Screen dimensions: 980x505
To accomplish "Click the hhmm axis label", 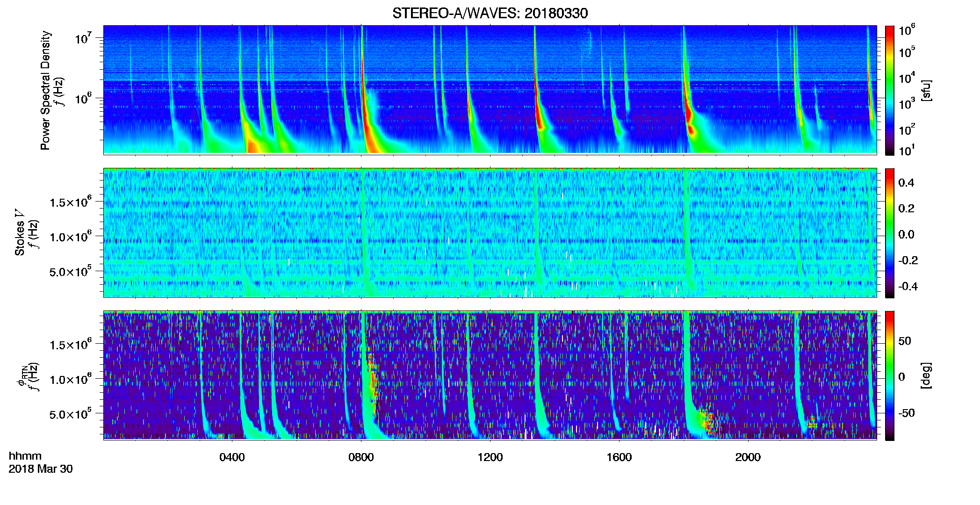I will click(x=25, y=456).
